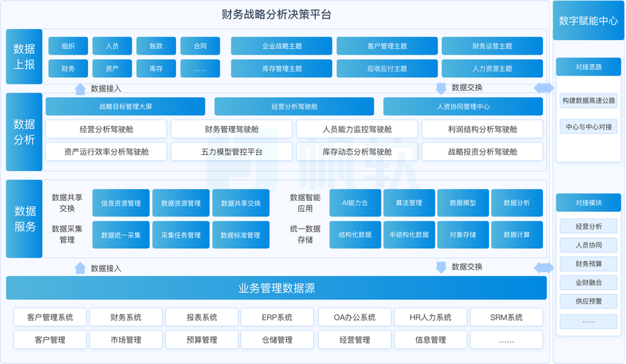Select 人力资源主题
This screenshot has height=364, width=626.
tap(492, 68)
